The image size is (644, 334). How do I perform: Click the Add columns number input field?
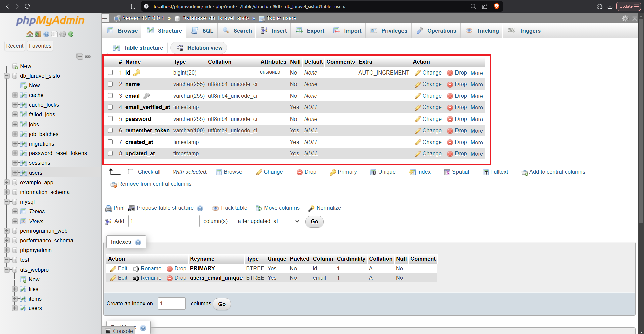pyautogui.click(x=164, y=221)
